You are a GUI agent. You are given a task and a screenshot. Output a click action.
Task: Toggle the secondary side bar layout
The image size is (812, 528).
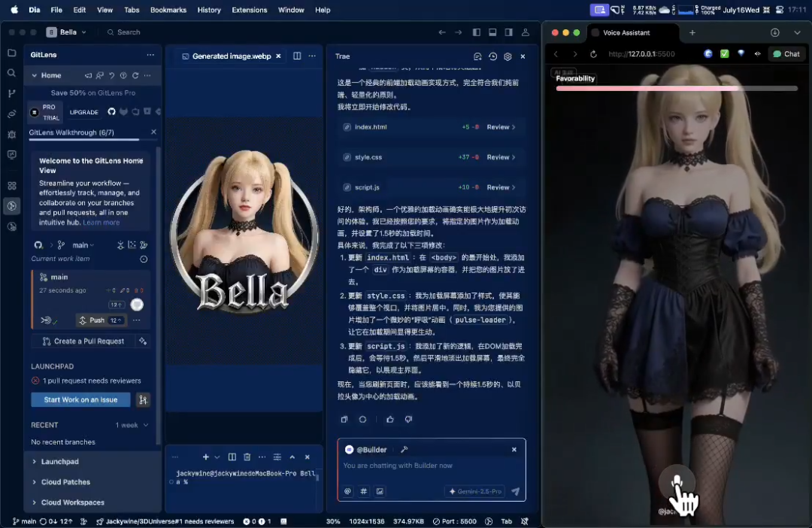pos(508,32)
